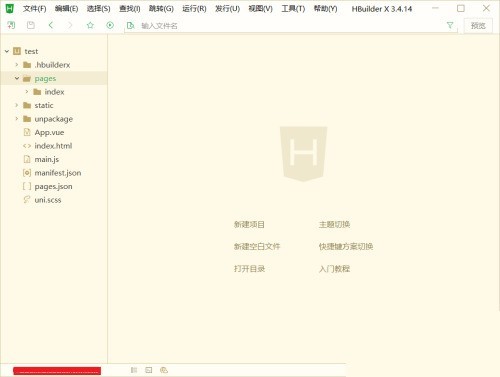
Task: Click the 快捷键方案切换 link
Action: click(x=346, y=246)
